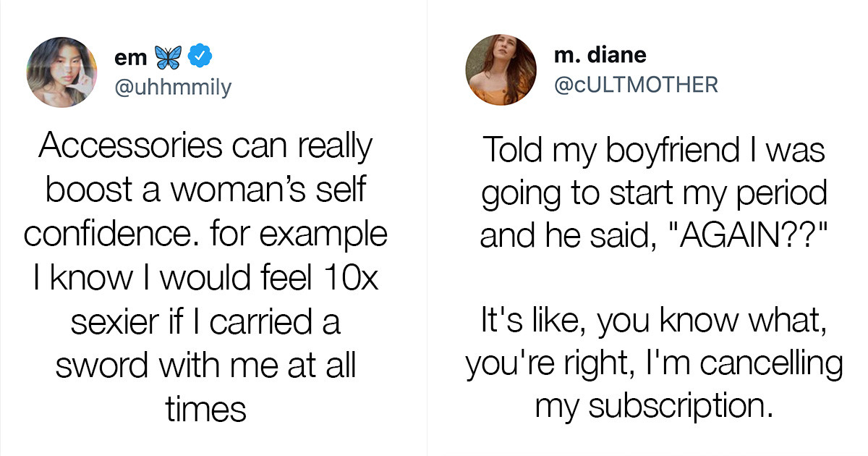
Task: Click the blue verified checkmark badge
Action: 200,56
